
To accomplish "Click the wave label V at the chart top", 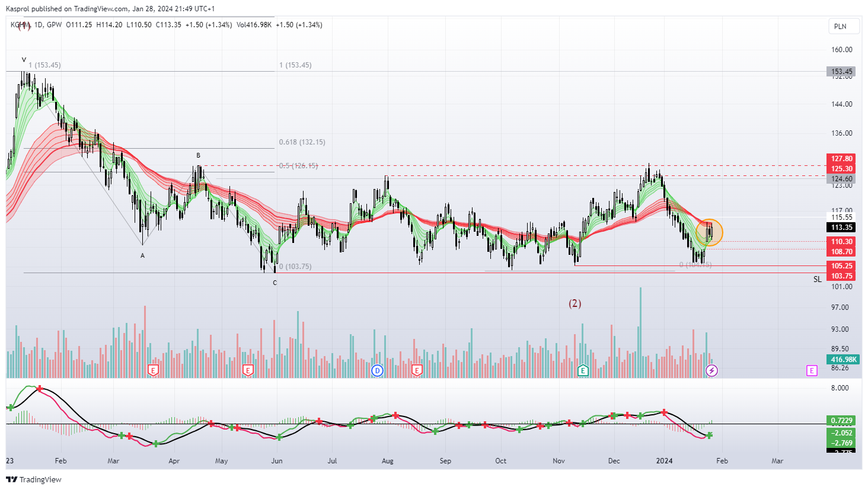I will click(24, 60).
